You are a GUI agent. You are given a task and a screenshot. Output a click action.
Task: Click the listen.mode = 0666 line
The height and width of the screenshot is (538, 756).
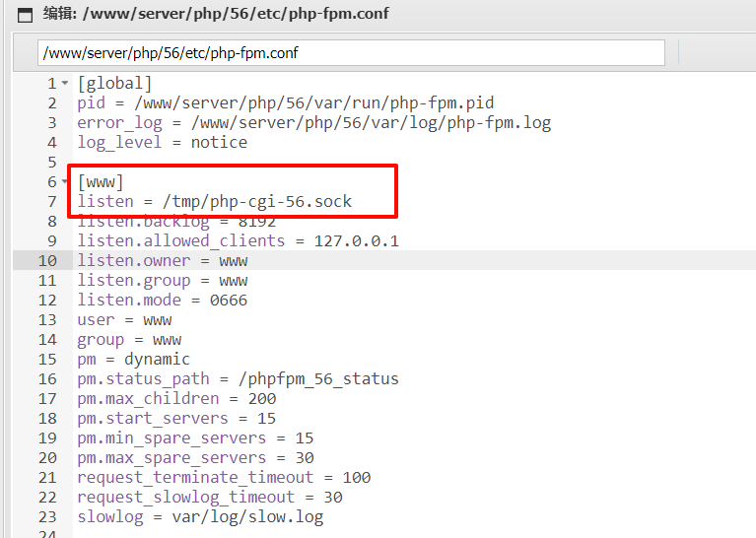[162, 301]
